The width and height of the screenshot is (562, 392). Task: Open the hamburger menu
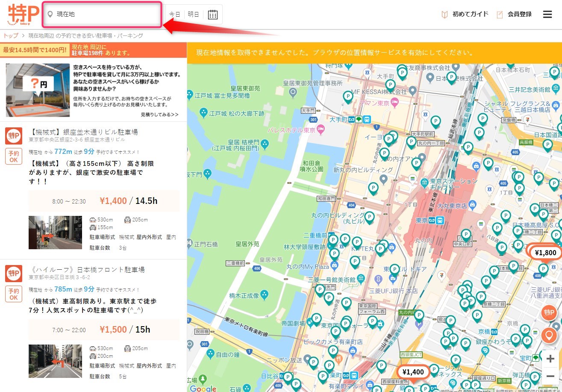pos(547,15)
